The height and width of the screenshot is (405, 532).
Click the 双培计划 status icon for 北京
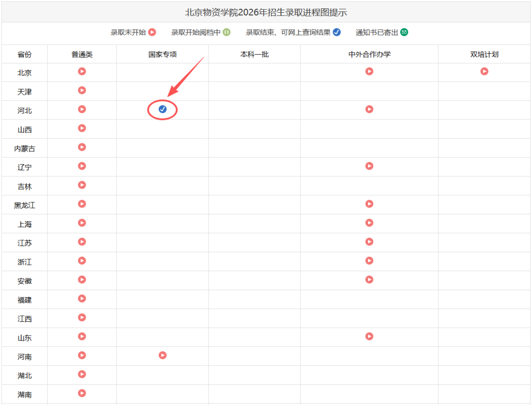(x=484, y=71)
